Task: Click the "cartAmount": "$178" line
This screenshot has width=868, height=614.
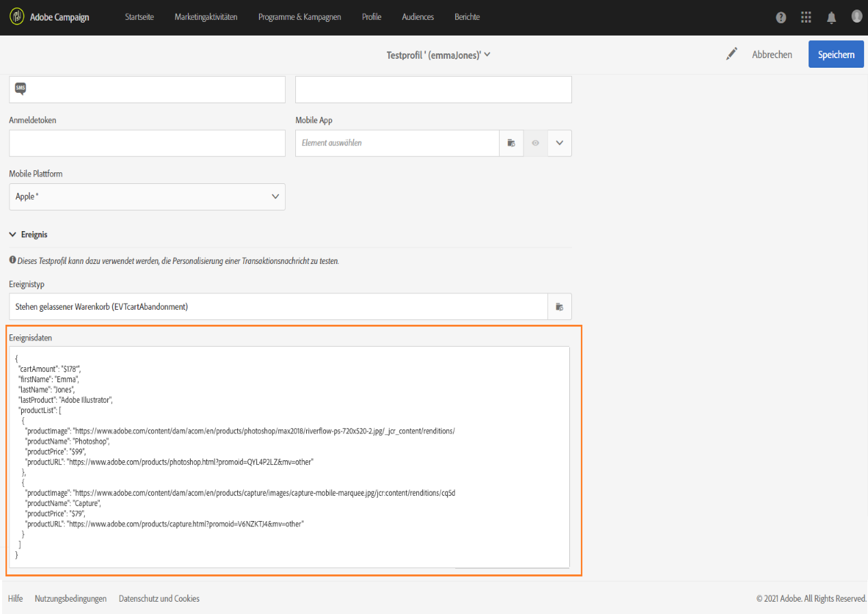Action: point(50,369)
